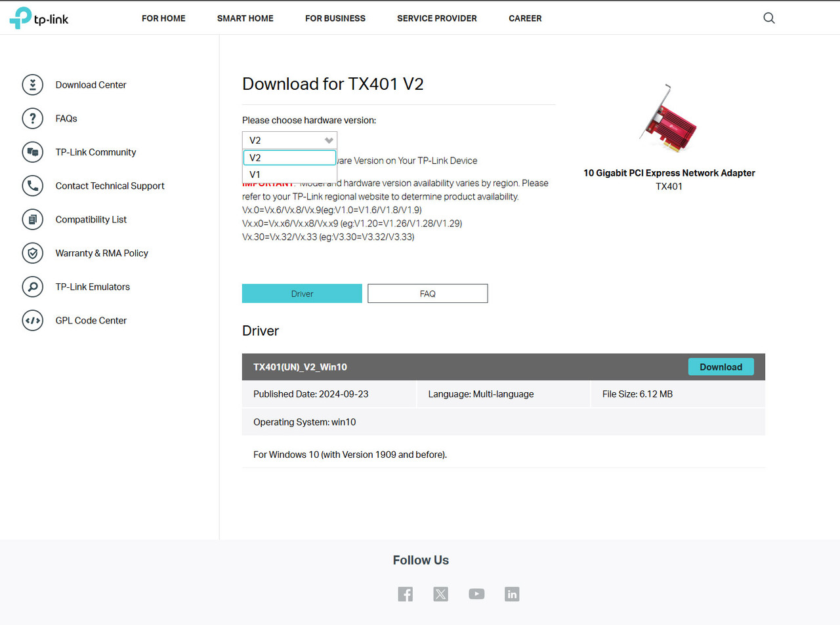Click the TP-Link Emulators magnifier icon
Screen dimensions: 840x625
click(33, 287)
